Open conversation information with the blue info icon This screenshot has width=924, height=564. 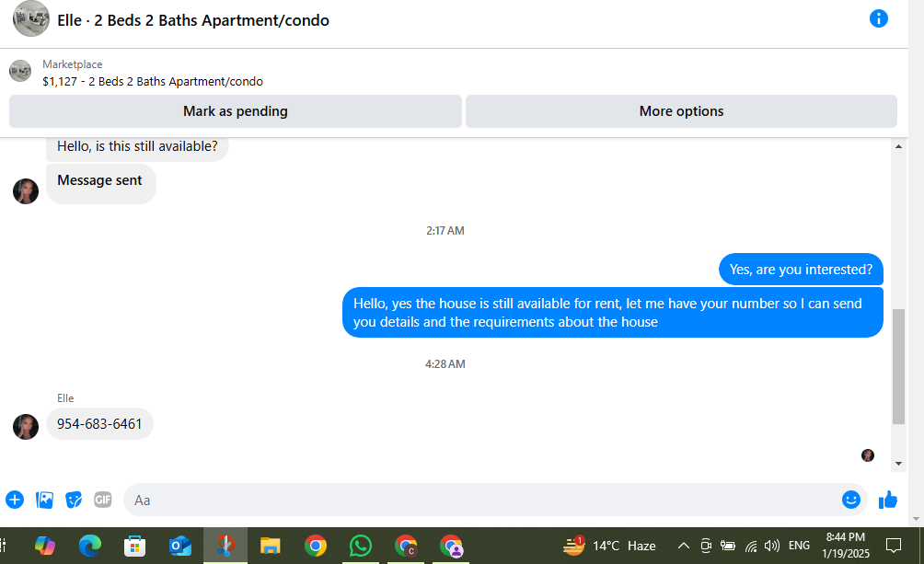click(878, 18)
